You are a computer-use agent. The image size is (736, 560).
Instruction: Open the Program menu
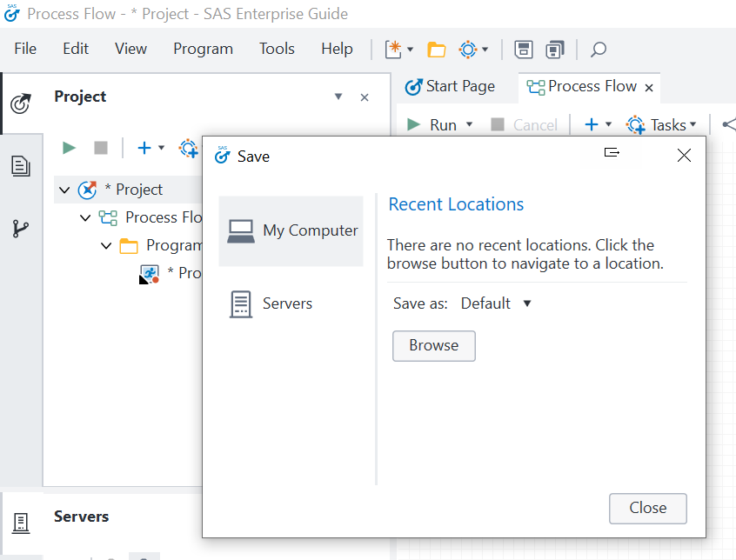(x=203, y=49)
